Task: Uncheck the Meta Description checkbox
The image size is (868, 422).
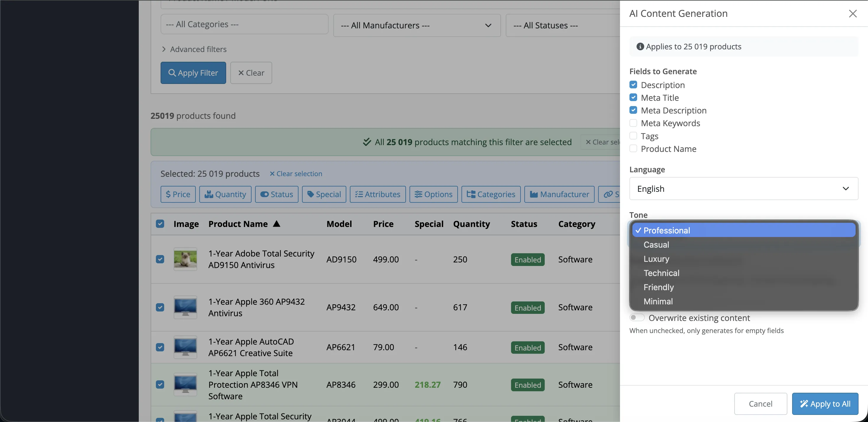Action: pos(633,110)
